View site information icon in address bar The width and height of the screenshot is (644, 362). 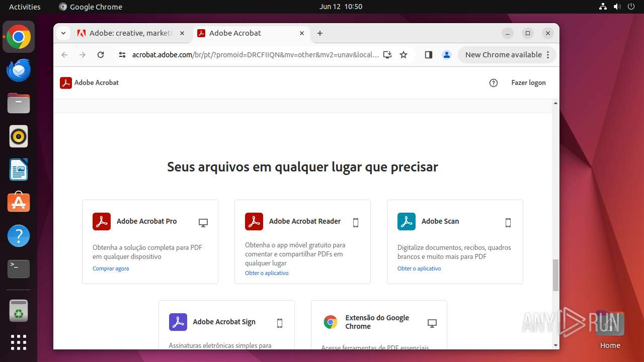pyautogui.click(x=122, y=55)
